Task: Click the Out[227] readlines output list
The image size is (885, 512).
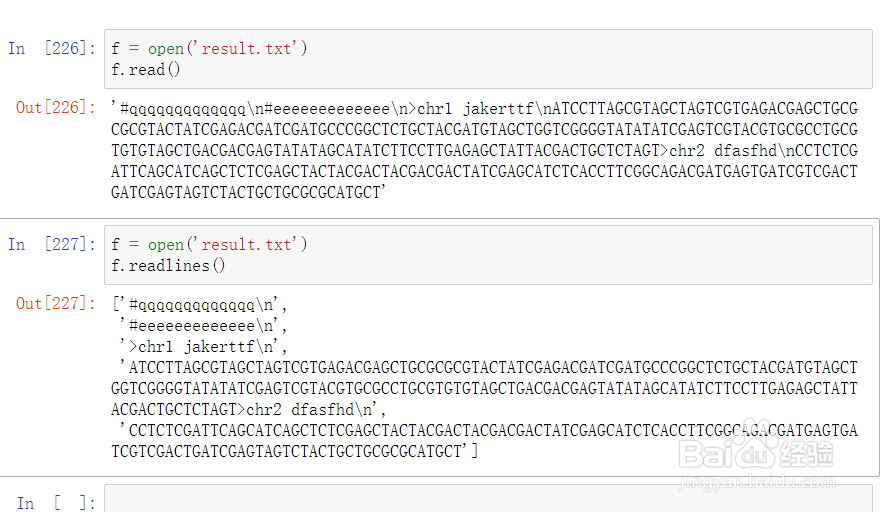Action: coord(484,378)
